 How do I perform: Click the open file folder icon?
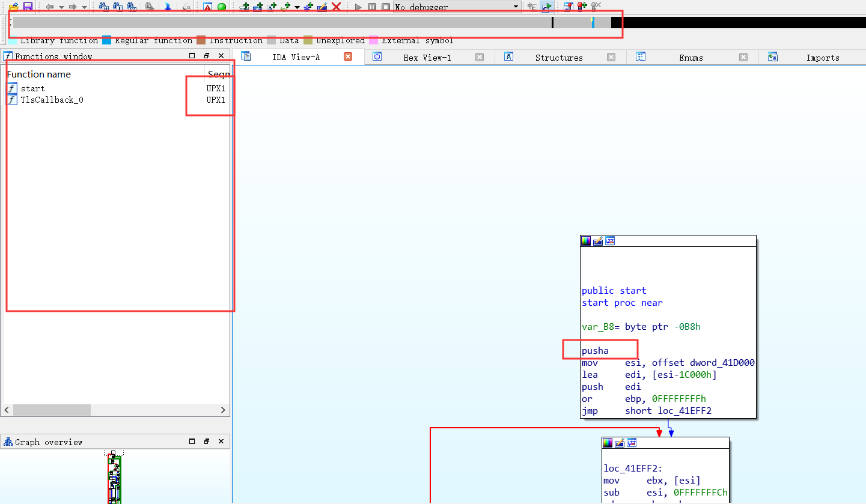[13, 7]
